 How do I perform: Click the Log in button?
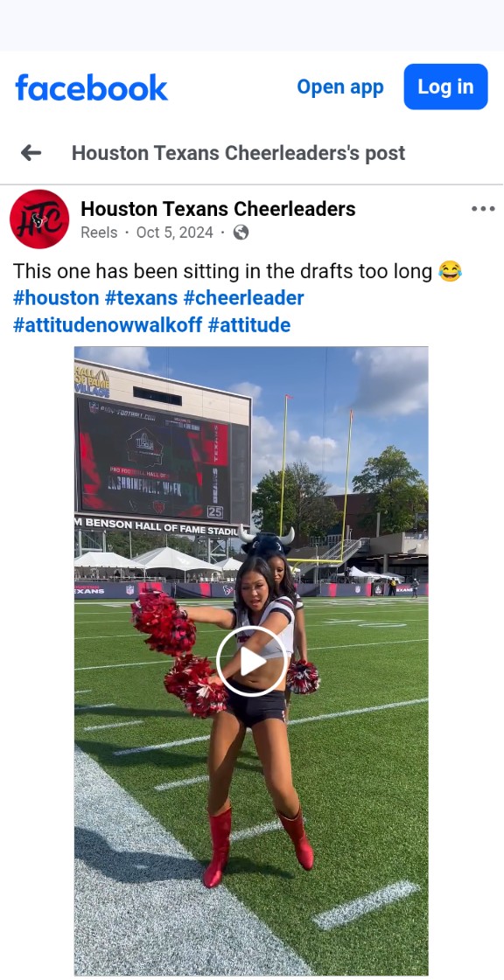[446, 87]
